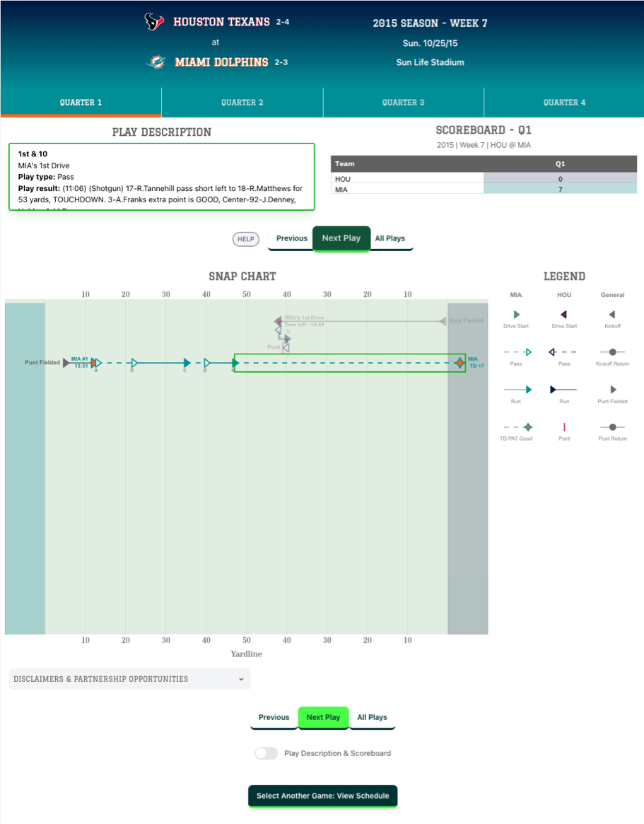Image resolution: width=644 pixels, height=824 pixels.
Task: Click the HOU Run legend icon
Action: (x=563, y=390)
